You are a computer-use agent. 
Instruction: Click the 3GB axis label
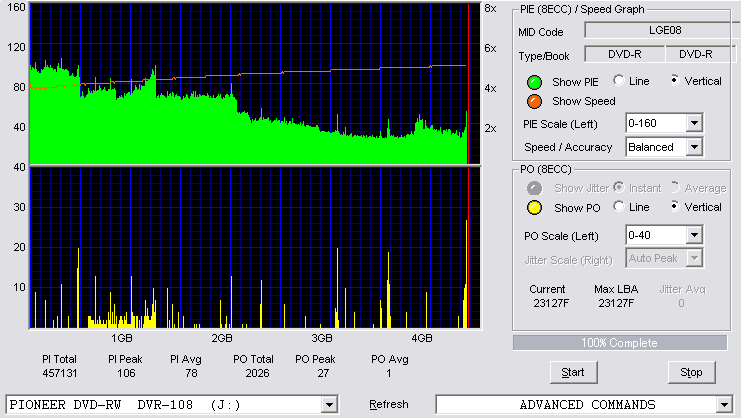[322, 338]
